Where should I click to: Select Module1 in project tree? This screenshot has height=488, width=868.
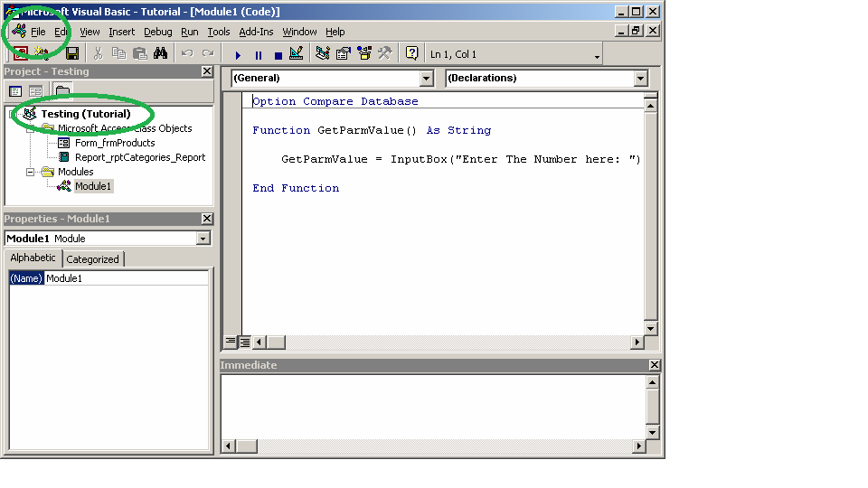point(93,186)
